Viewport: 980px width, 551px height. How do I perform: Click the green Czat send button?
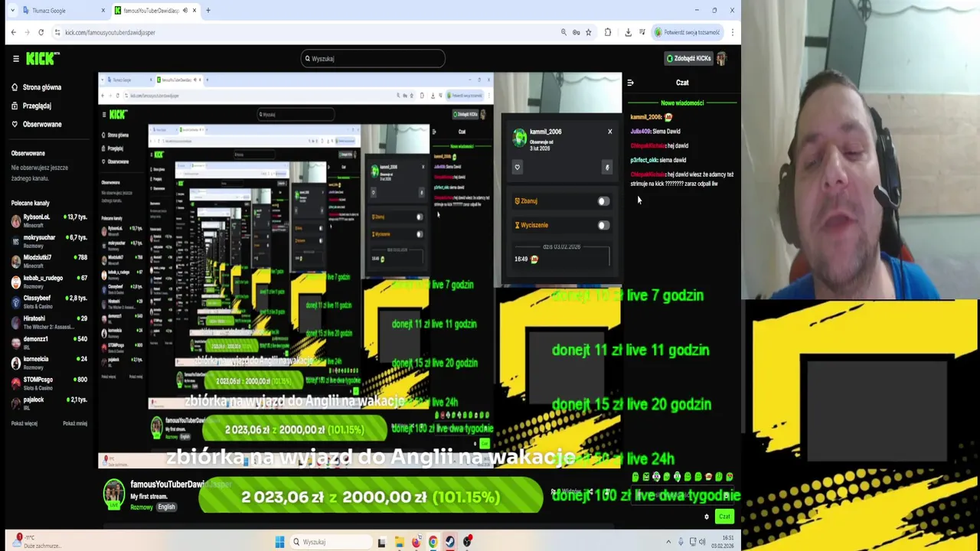(x=724, y=517)
